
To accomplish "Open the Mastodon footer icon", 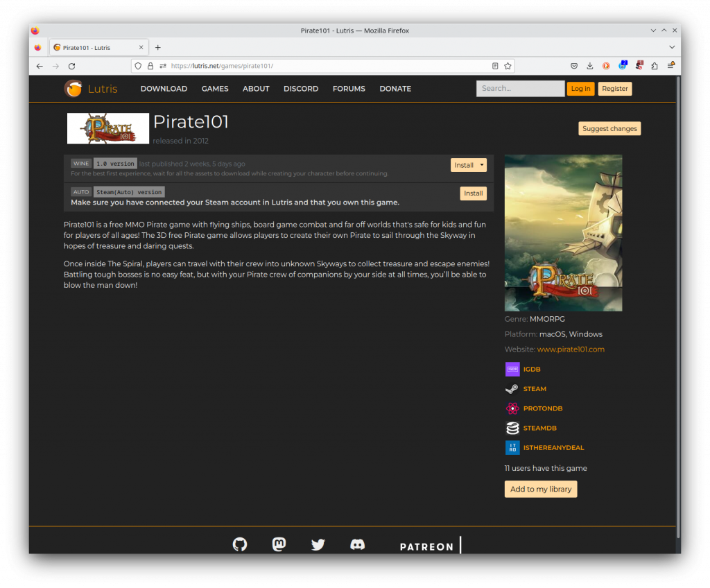I will [x=279, y=544].
